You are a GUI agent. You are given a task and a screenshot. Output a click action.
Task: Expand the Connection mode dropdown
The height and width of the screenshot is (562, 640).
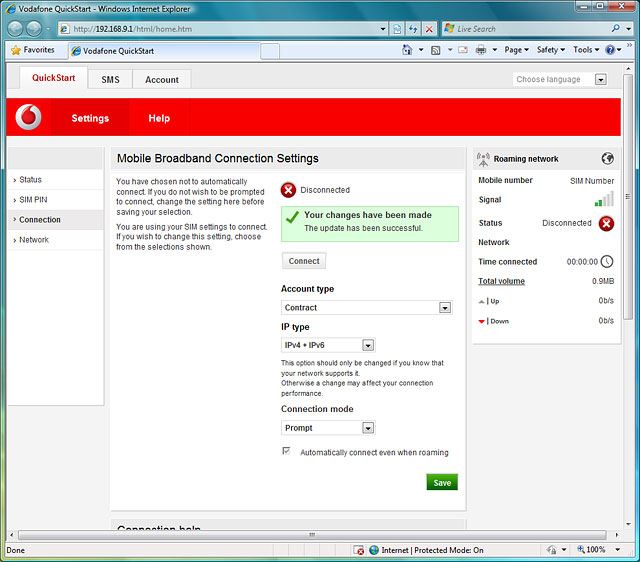[368, 428]
